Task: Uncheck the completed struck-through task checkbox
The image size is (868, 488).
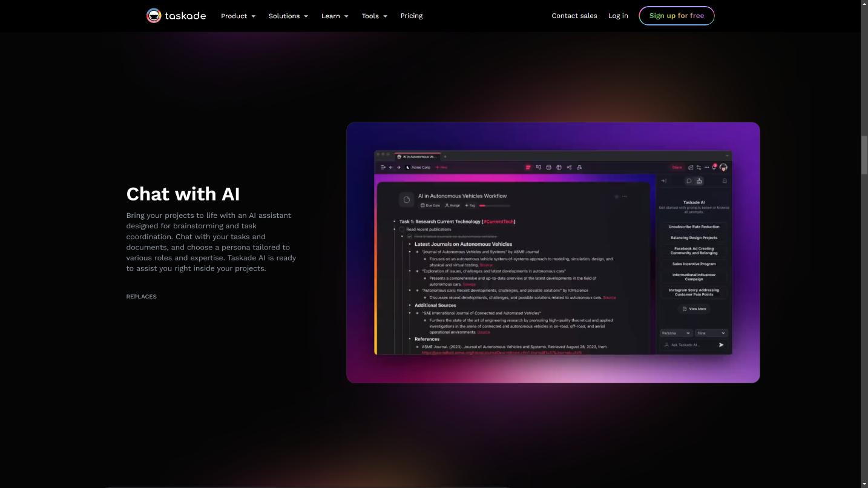Action: click(x=409, y=237)
